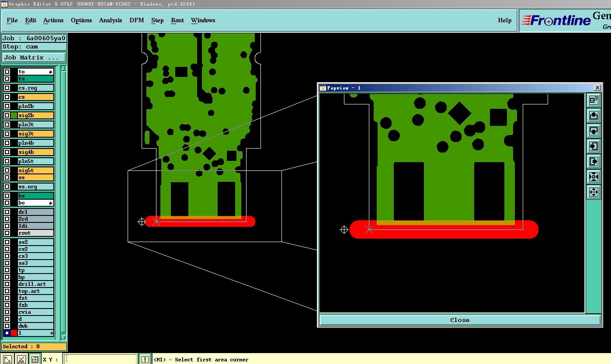Select layer name ss

point(36,177)
